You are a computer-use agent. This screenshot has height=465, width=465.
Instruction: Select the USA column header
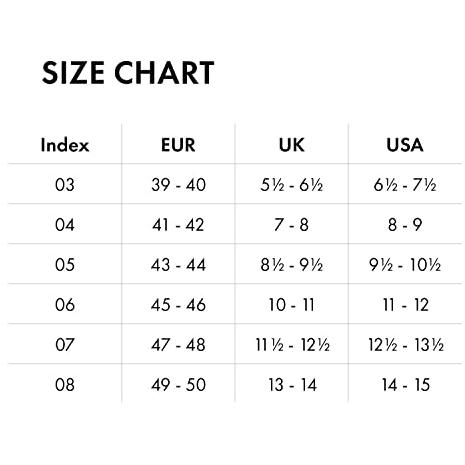click(405, 145)
